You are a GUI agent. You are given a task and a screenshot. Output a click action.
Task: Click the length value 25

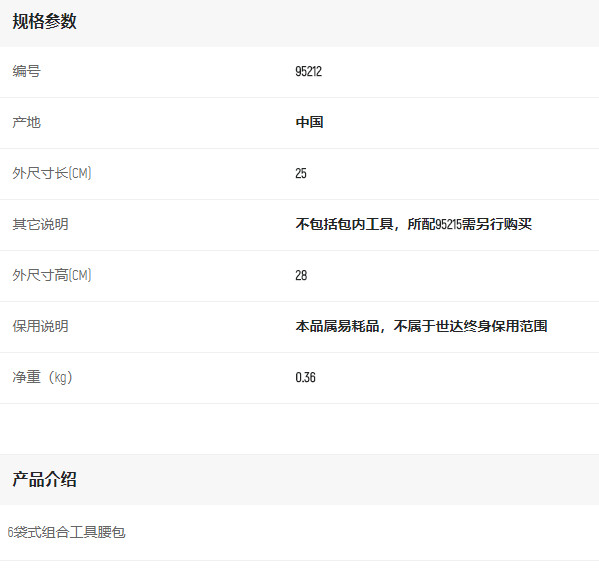[301, 173]
